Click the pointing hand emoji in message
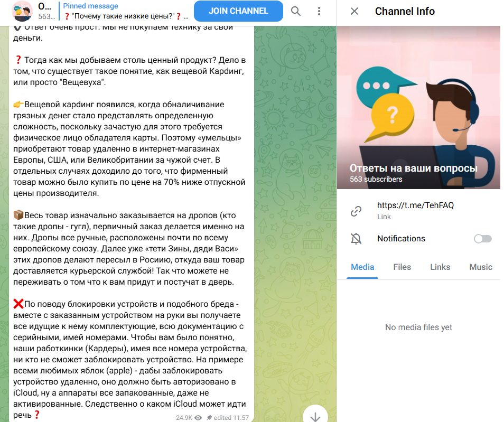Viewport: 504px width, 422px height. pos(18,104)
